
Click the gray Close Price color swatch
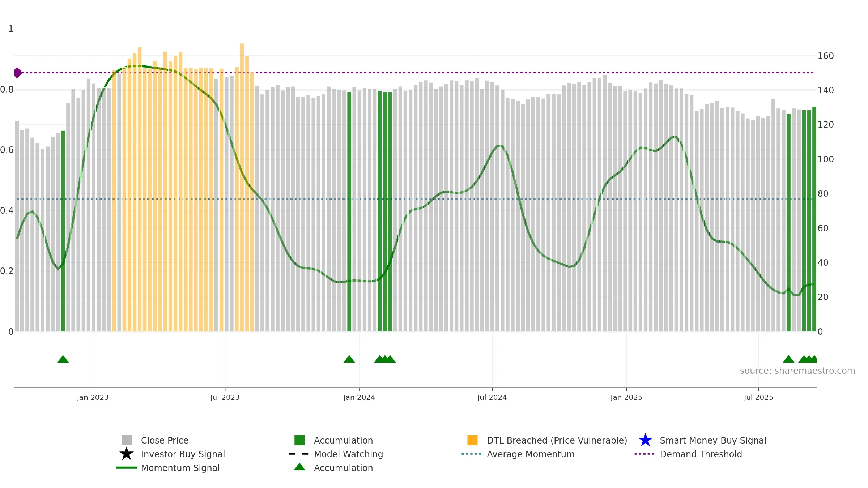[127, 440]
